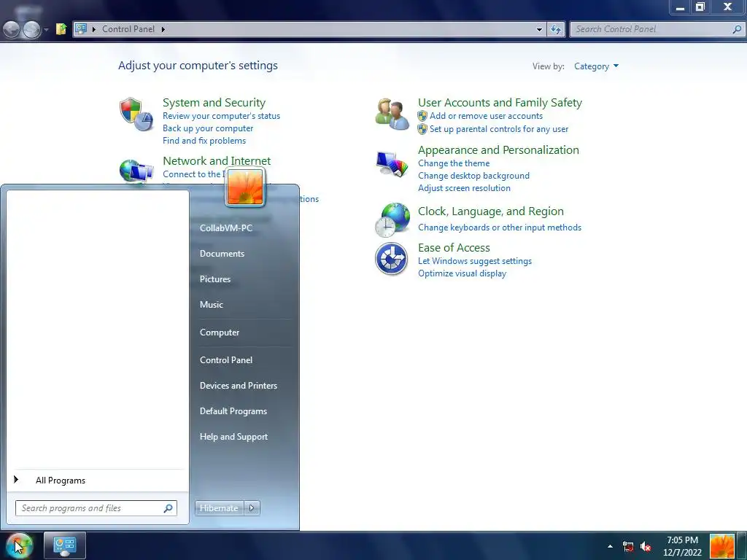The image size is (747, 560).
Task: Click Adjust screen resolution
Action: [464, 188]
